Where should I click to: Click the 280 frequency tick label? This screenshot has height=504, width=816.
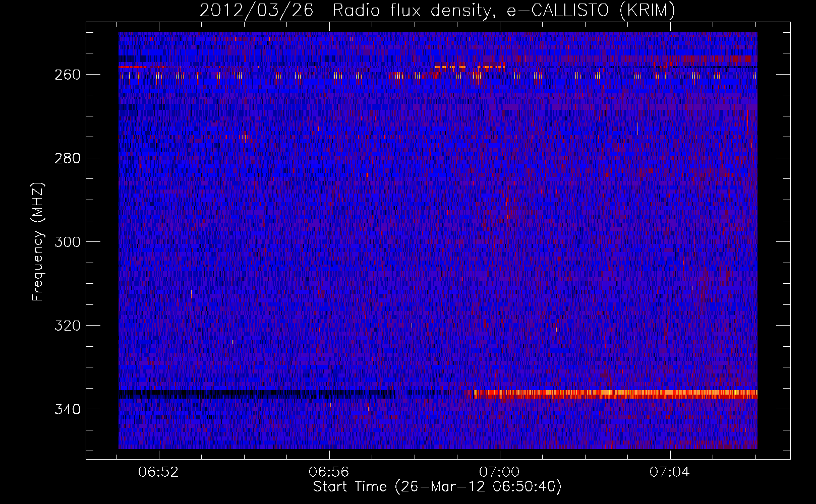pyautogui.click(x=68, y=158)
